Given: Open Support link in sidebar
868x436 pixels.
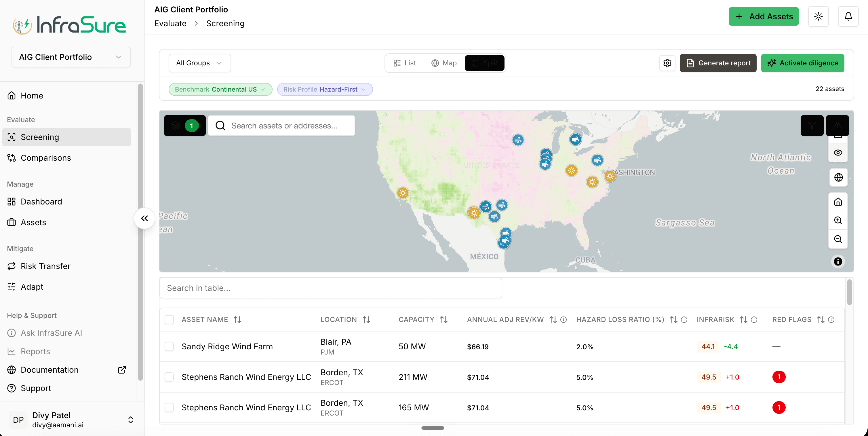Looking at the screenshot, I should 67,388.
